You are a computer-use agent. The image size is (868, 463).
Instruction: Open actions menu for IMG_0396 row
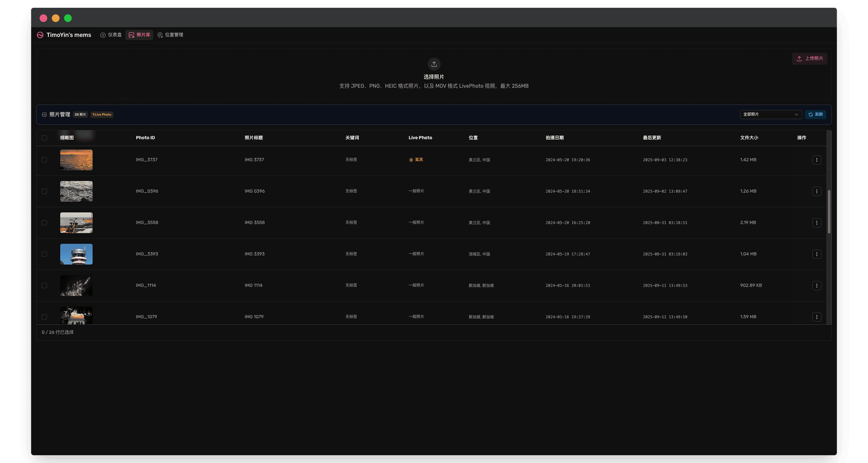point(816,191)
